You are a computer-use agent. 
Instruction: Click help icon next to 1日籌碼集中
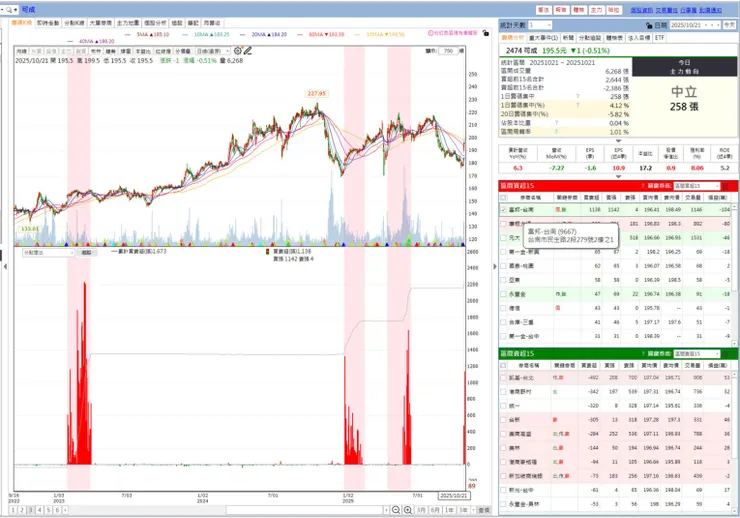pos(578,96)
